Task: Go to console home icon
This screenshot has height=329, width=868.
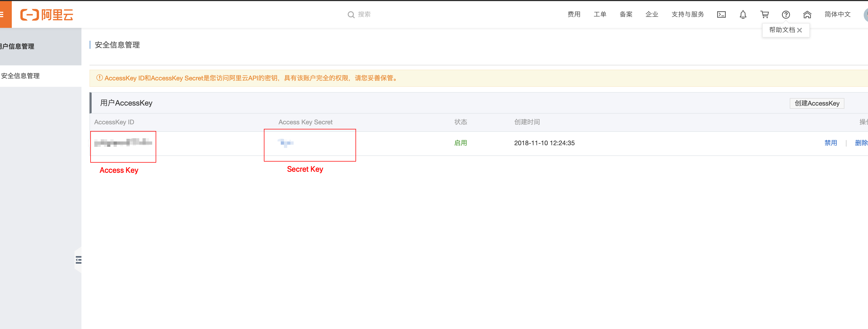Action: 807,14
